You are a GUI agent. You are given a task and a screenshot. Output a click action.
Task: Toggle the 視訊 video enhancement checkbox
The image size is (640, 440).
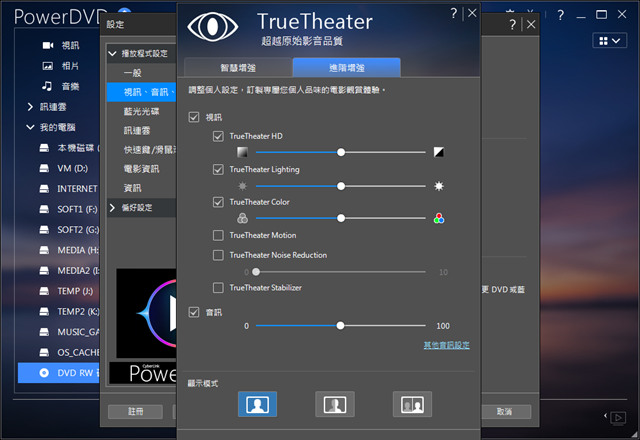[x=194, y=117]
